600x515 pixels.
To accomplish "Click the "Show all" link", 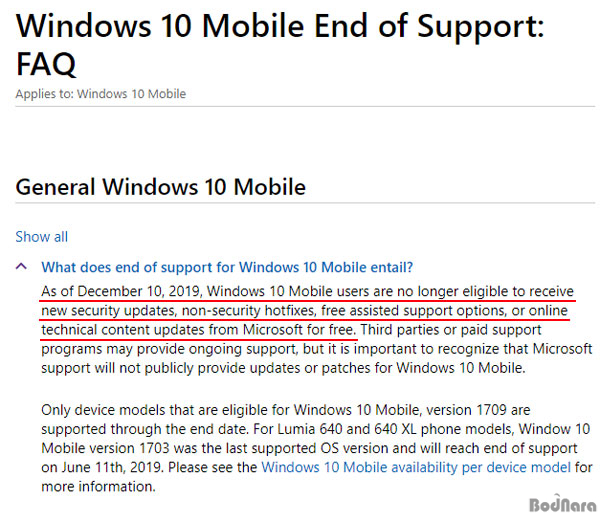I will point(41,237).
